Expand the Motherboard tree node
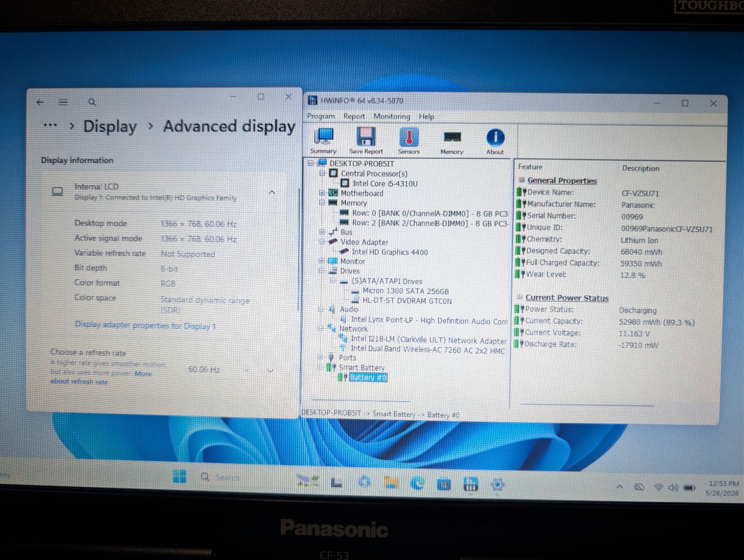744x560 pixels. coord(322,193)
